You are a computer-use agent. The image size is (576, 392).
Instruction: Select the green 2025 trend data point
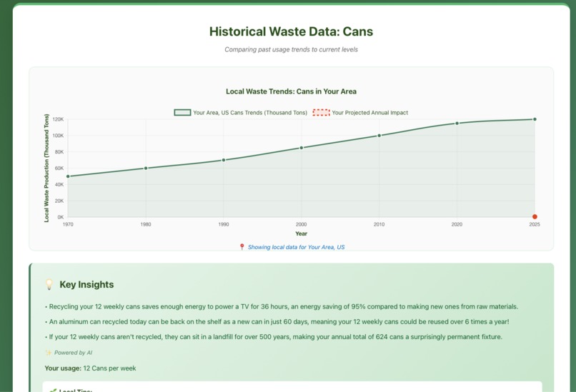pyautogui.click(x=535, y=119)
